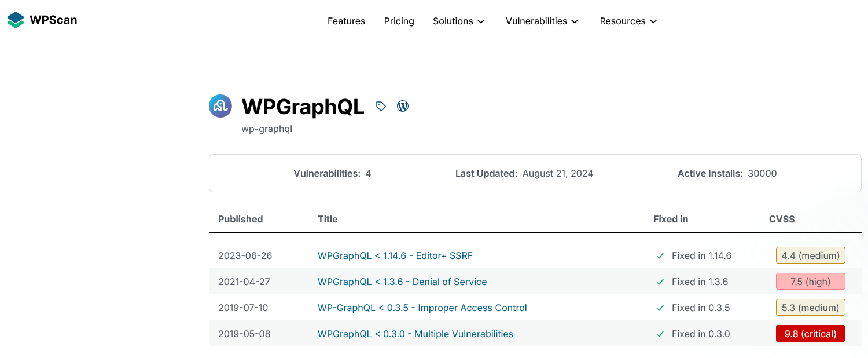Click the Active Installs 30000 stat

coord(727,173)
